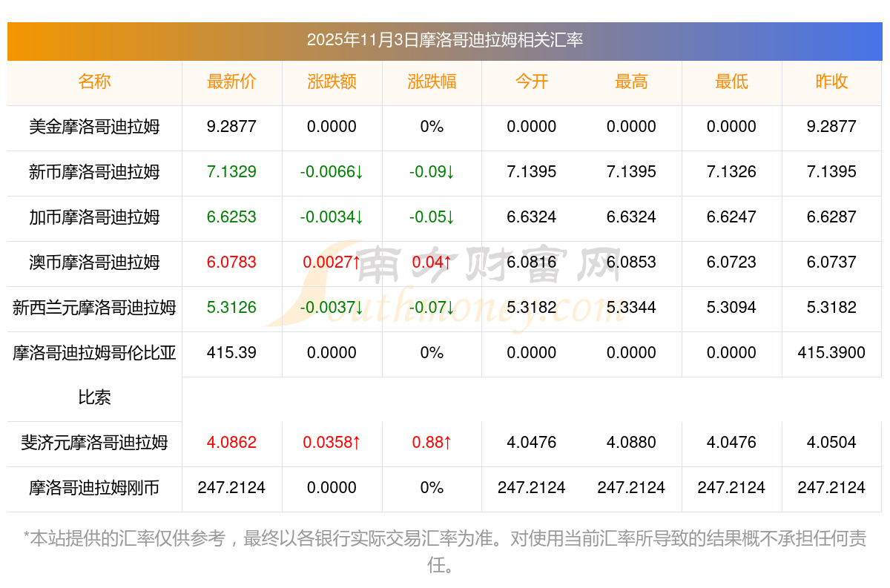890x588 pixels.
Task: Click the red latest price 6.0783
Action: [231, 262]
